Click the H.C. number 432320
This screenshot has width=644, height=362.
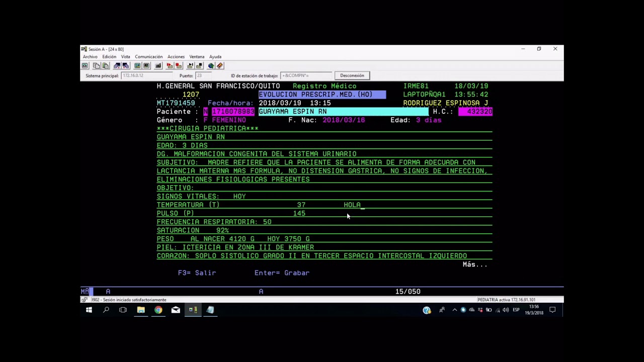click(475, 112)
